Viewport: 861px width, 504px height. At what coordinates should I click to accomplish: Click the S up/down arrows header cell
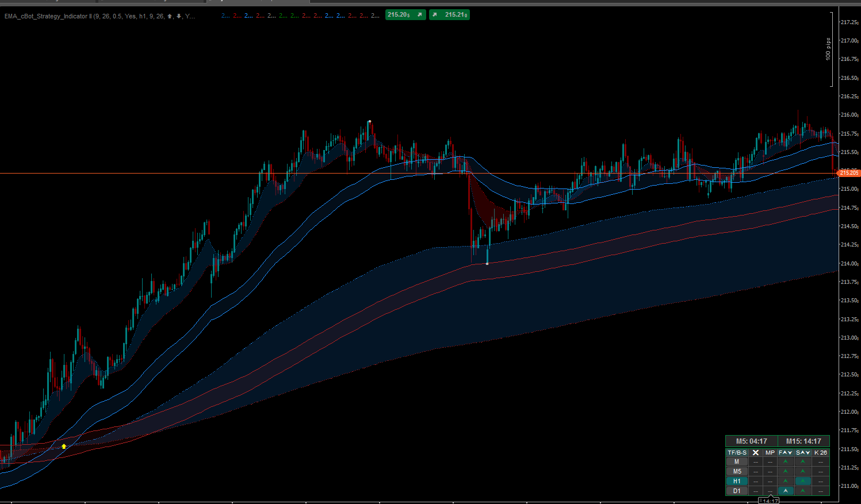(x=803, y=453)
